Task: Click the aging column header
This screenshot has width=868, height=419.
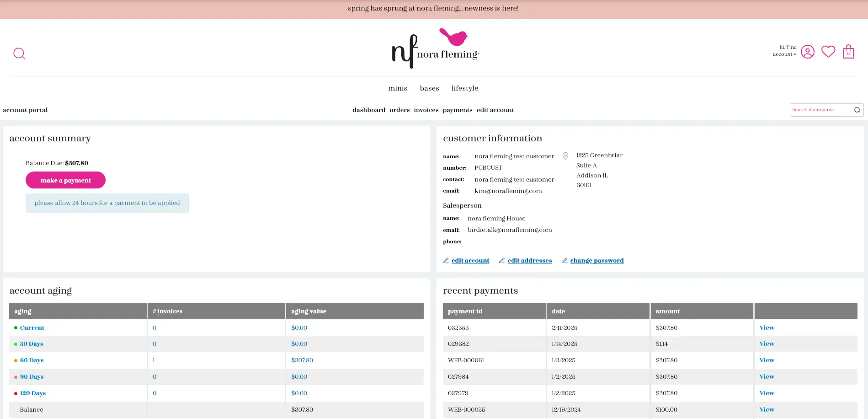Action: 78,311
